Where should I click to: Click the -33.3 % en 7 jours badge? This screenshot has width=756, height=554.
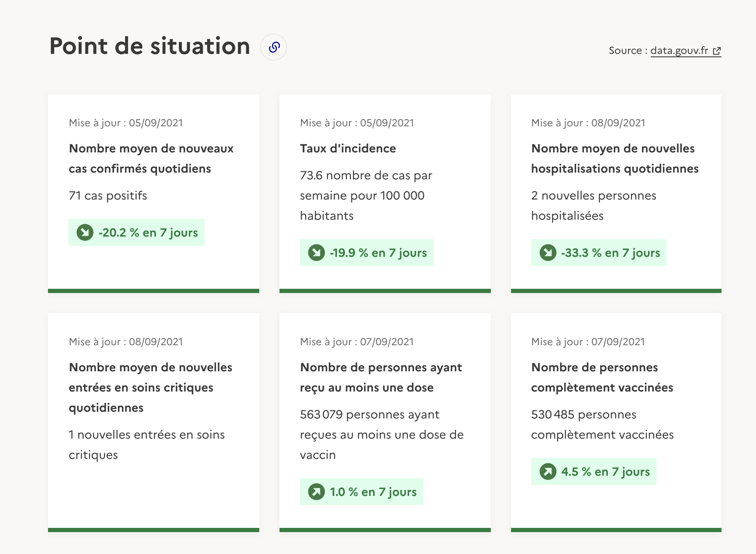(x=599, y=253)
